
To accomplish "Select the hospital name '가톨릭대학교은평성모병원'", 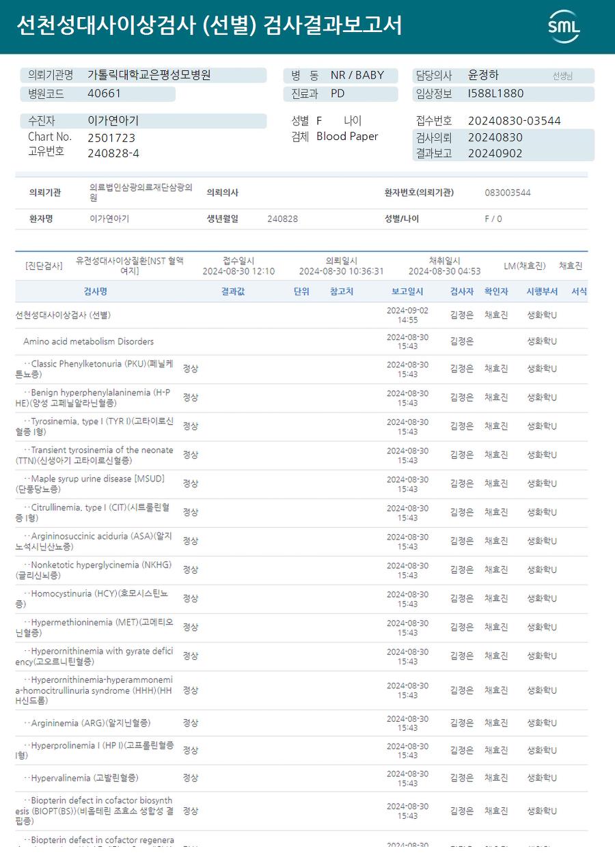I will [149, 75].
